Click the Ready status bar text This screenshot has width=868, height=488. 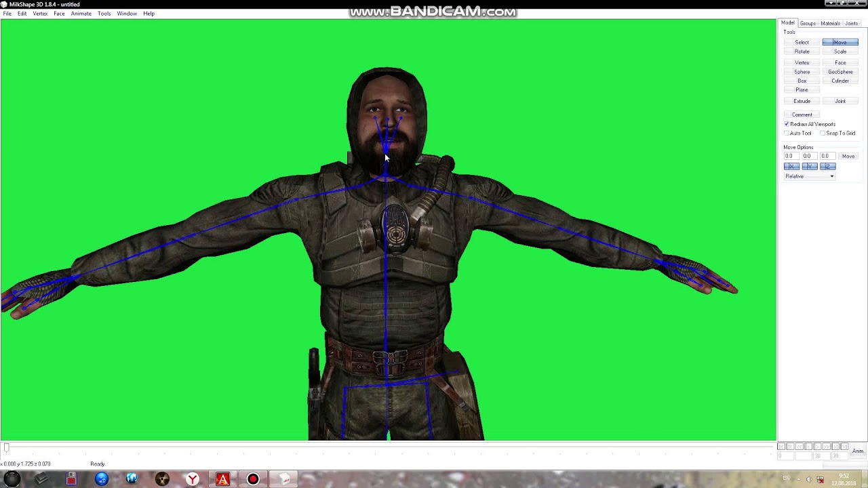[98, 464]
